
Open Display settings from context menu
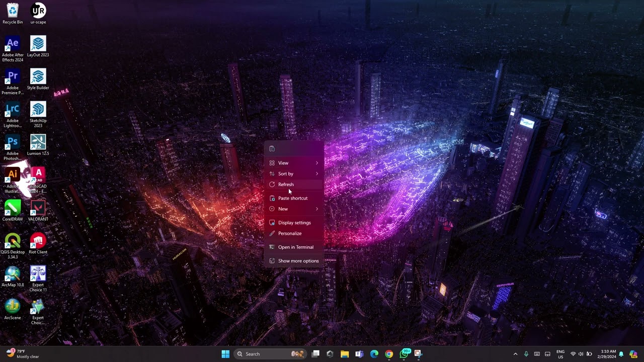point(294,223)
